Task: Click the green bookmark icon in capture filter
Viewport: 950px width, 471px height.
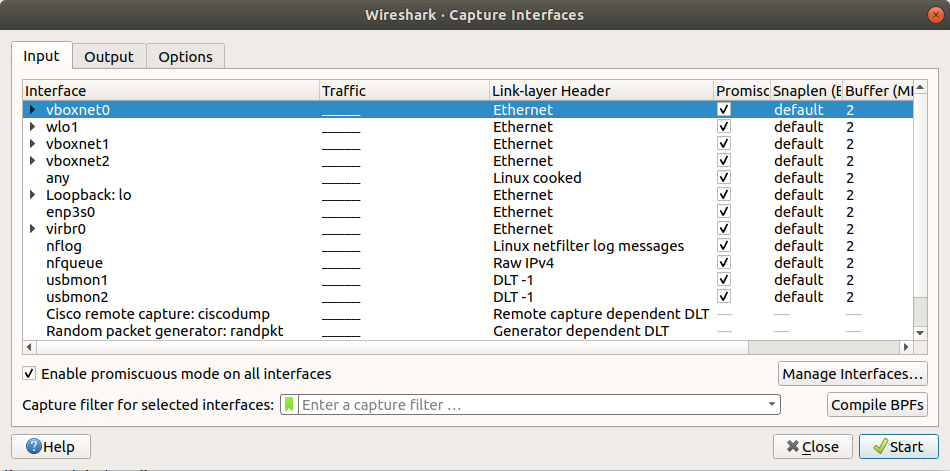Action: pos(290,405)
